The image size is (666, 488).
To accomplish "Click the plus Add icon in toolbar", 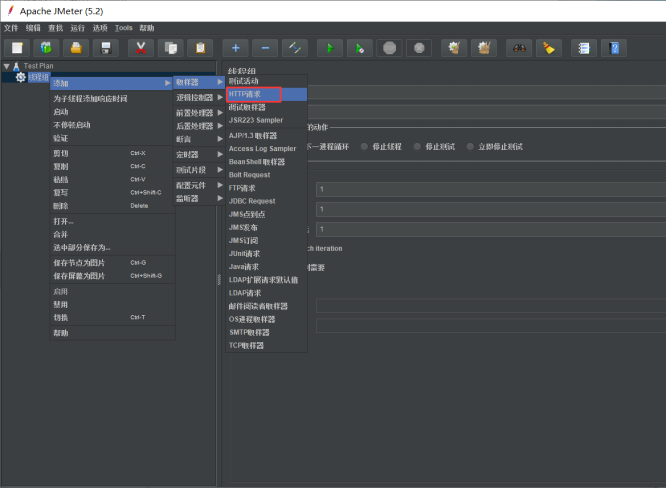I will click(x=236, y=48).
